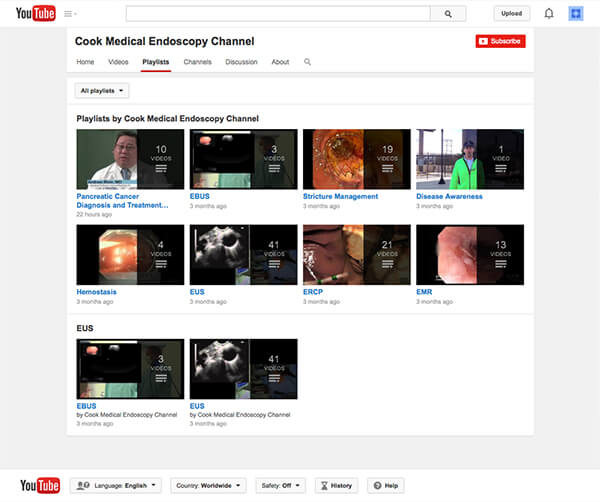The width and height of the screenshot is (600, 502).
Task: Open the Hemostasis playlist thumbnail
Action: [130, 255]
